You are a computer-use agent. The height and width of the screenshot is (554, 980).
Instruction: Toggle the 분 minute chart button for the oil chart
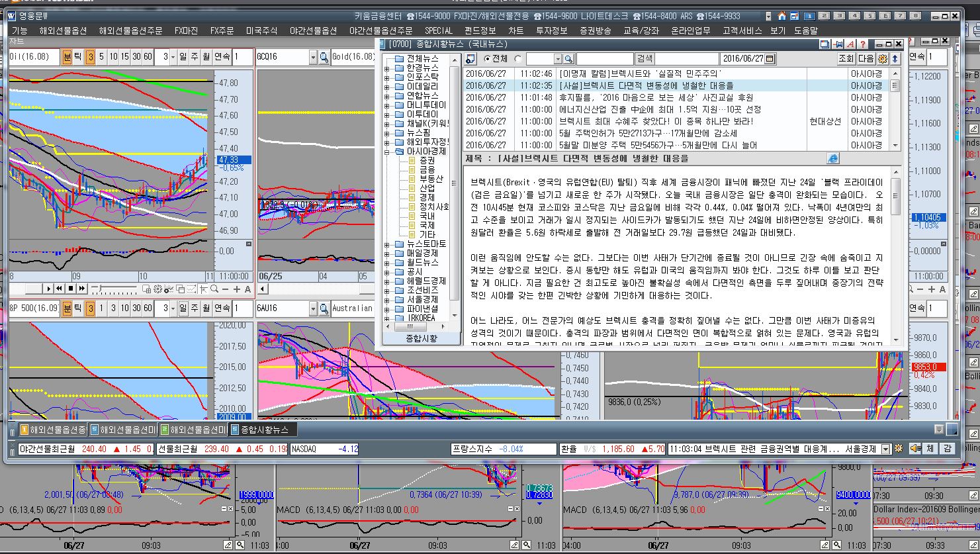pos(67,58)
